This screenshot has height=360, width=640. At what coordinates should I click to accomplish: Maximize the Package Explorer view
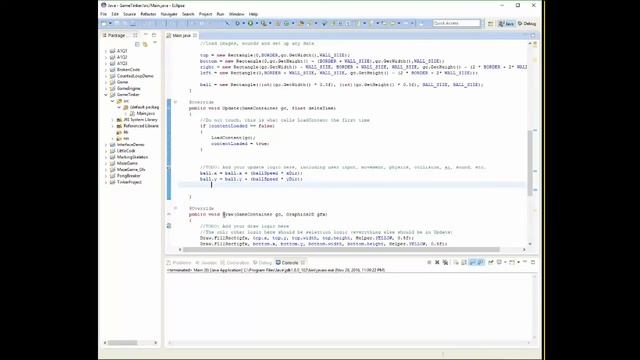pyautogui.click(x=154, y=35)
